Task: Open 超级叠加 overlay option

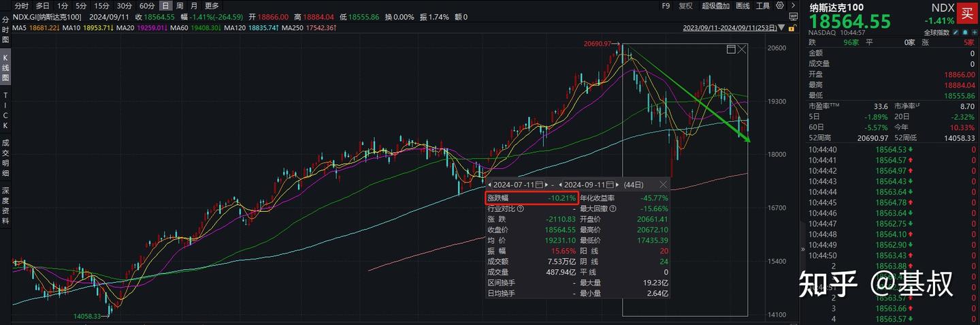Action: (716, 5)
